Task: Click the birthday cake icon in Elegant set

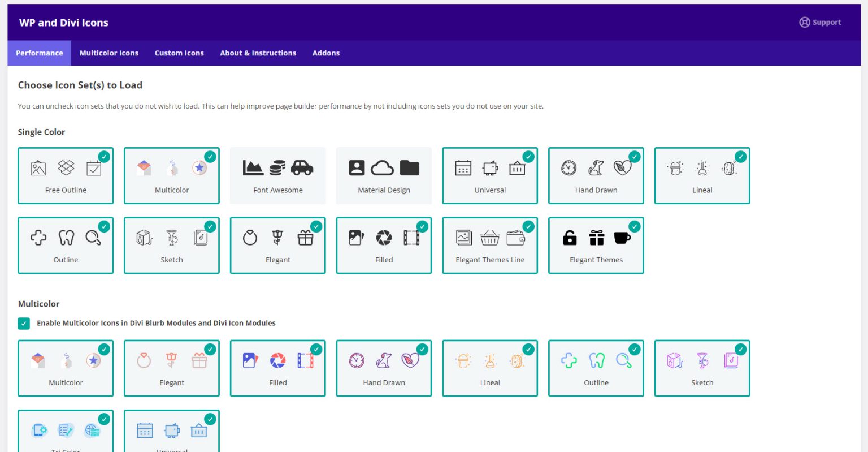Action: tap(305, 238)
